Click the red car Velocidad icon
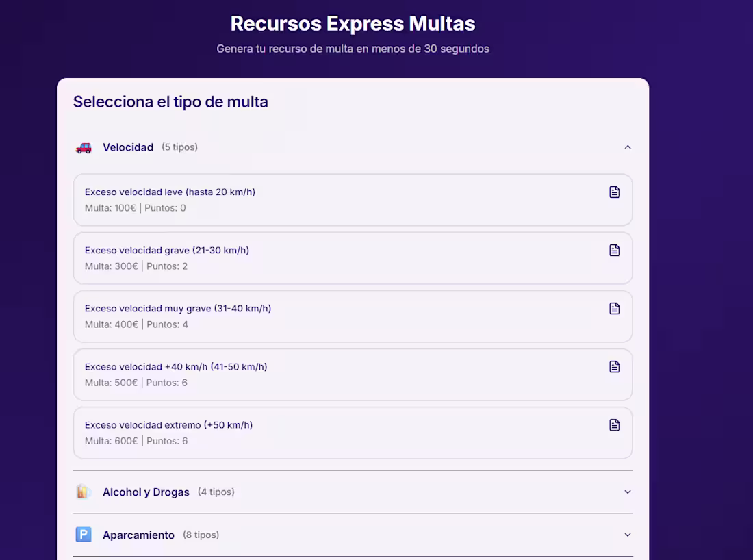Viewport: 753px width, 560px height. tap(84, 147)
